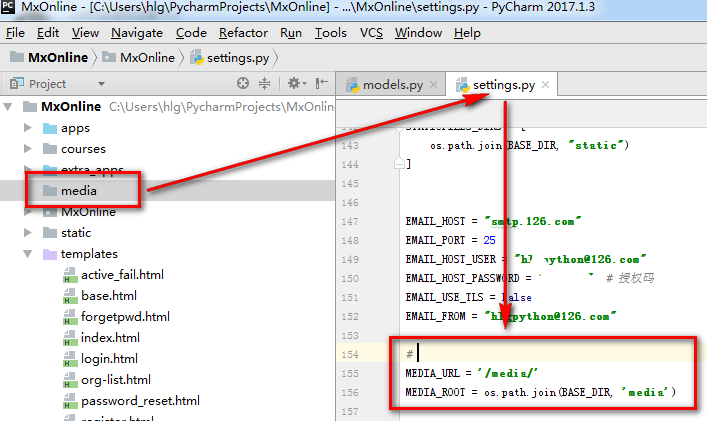Open the Code menu
Viewport: 707px width, 421px height.
(191, 33)
